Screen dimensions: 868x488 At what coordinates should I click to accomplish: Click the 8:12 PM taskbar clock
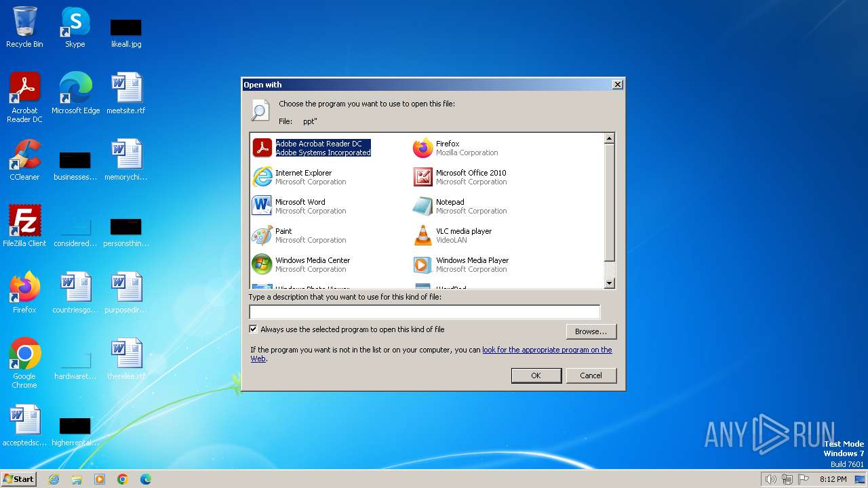[x=833, y=479]
